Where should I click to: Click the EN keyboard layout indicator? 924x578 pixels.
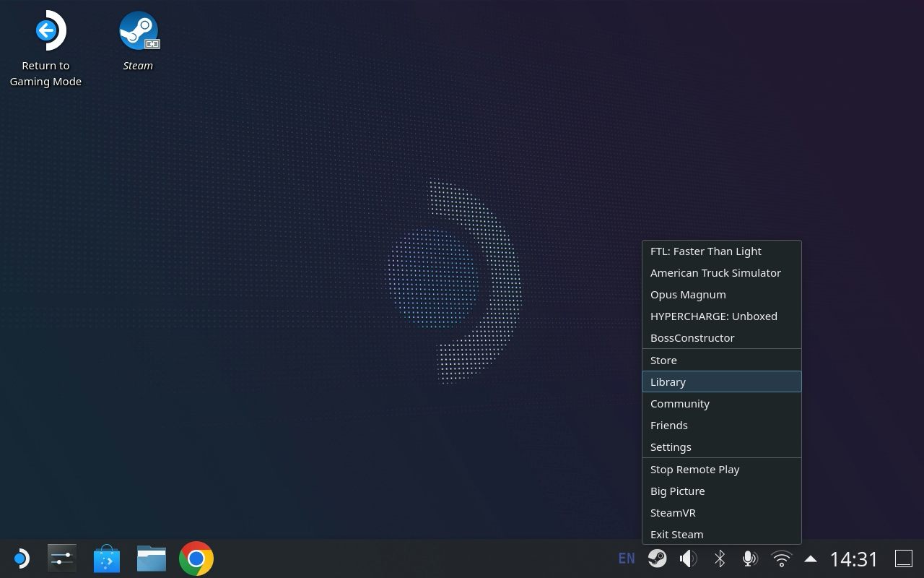pyautogui.click(x=627, y=558)
